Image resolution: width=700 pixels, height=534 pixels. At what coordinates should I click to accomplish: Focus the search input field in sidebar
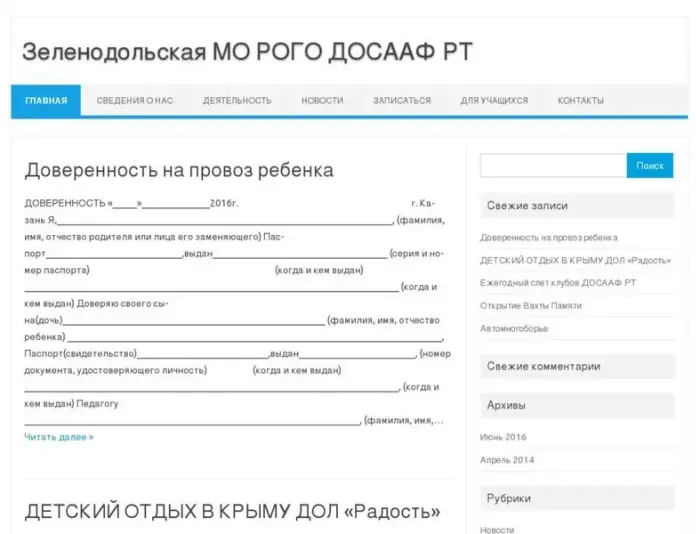tap(553, 166)
